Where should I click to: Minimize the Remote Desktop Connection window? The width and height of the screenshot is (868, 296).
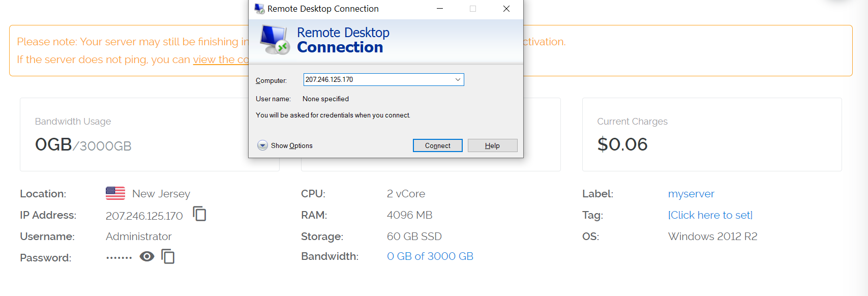(x=440, y=9)
